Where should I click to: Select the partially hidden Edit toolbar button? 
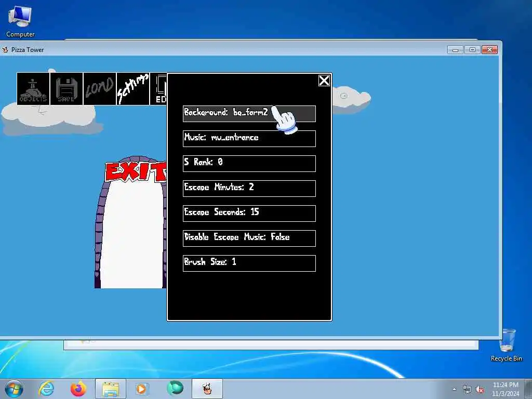coord(158,89)
